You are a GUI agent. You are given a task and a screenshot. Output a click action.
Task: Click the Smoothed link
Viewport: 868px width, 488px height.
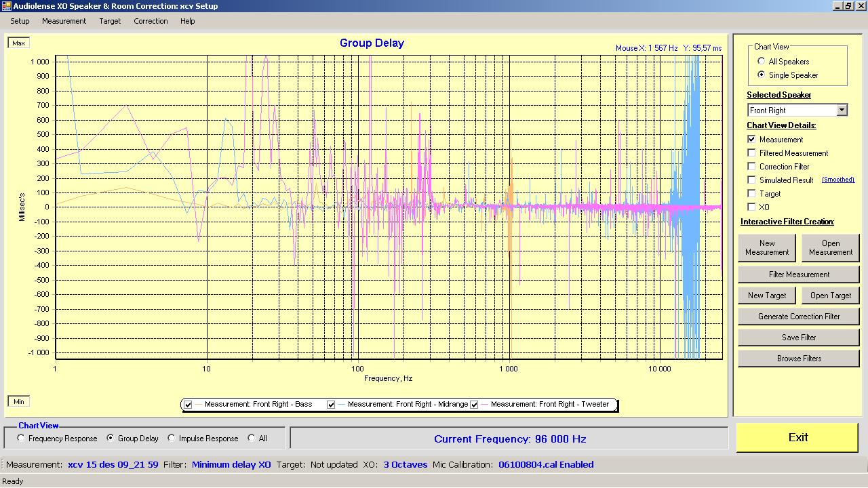pos(837,180)
